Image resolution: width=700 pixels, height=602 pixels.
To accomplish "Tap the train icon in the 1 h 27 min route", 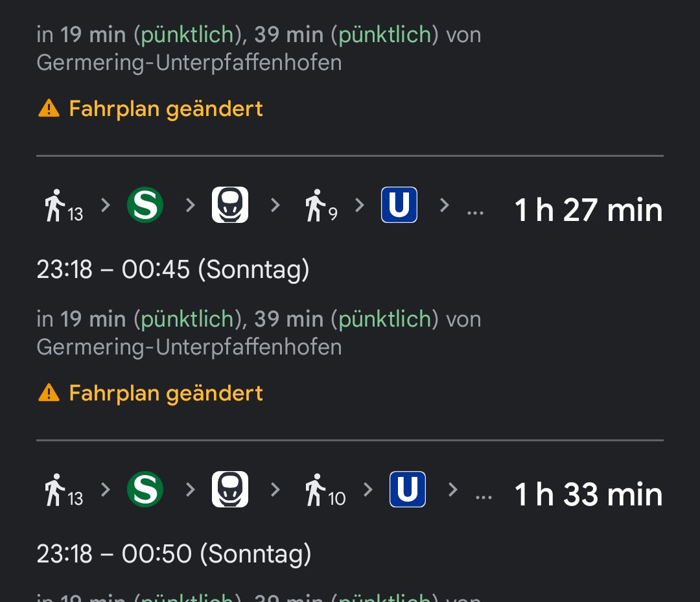I will (x=230, y=205).
